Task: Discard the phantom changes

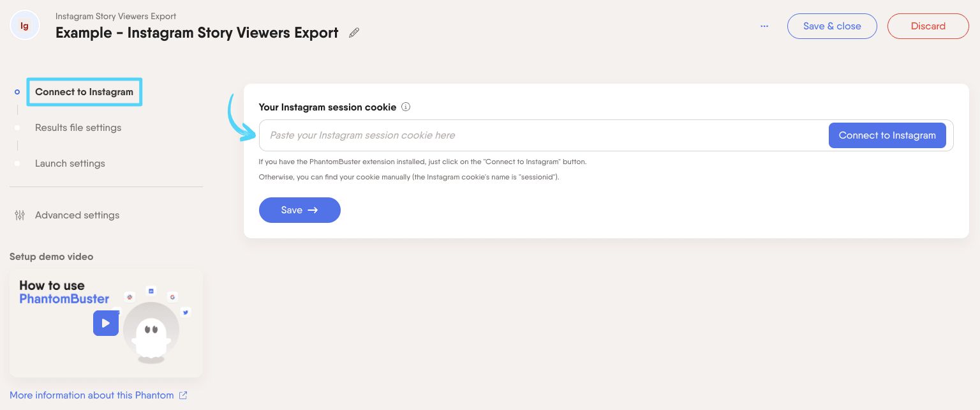Action: coord(928,26)
